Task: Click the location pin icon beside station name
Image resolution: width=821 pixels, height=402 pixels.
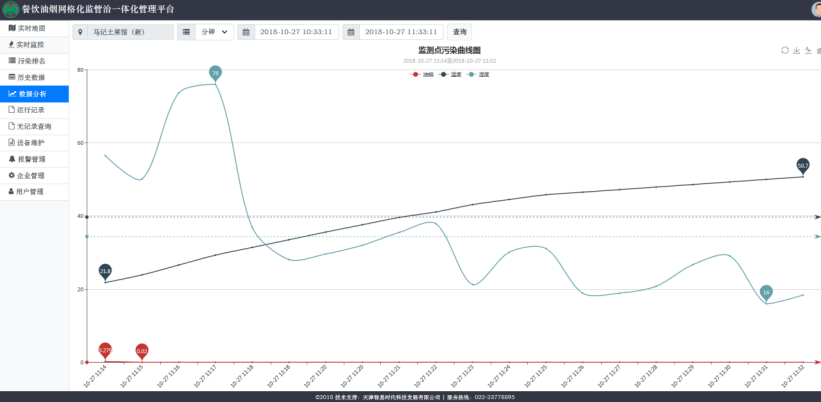Action: (x=80, y=32)
